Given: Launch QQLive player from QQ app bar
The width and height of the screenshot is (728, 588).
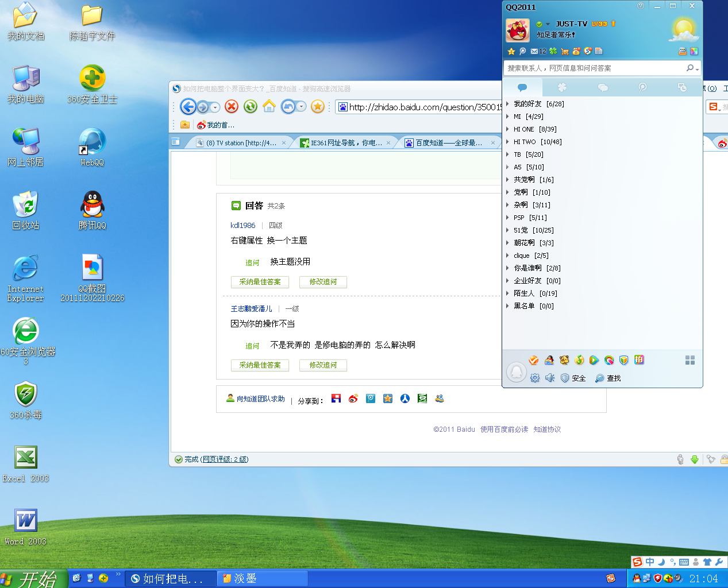Looking at the screenshot, I should [594, 360].
